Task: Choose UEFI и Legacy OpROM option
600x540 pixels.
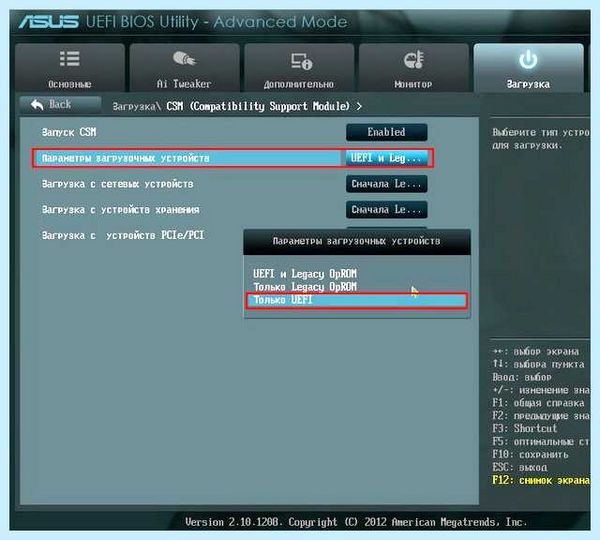Action: tap(305, 274)
